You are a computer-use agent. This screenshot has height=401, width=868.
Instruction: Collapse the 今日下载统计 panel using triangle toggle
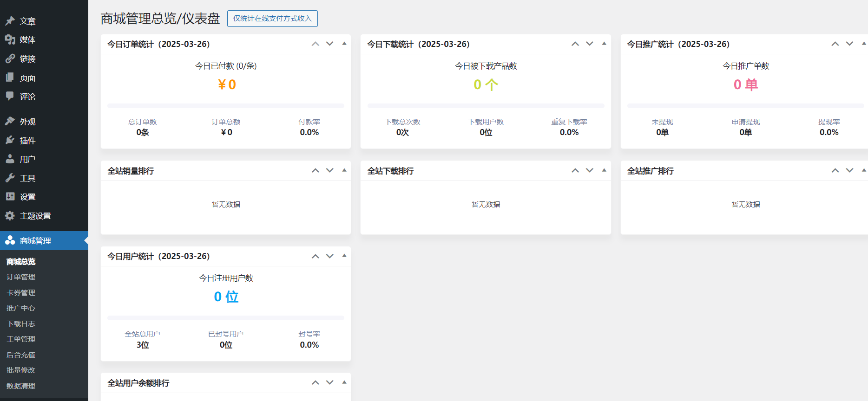click(604, 44)
